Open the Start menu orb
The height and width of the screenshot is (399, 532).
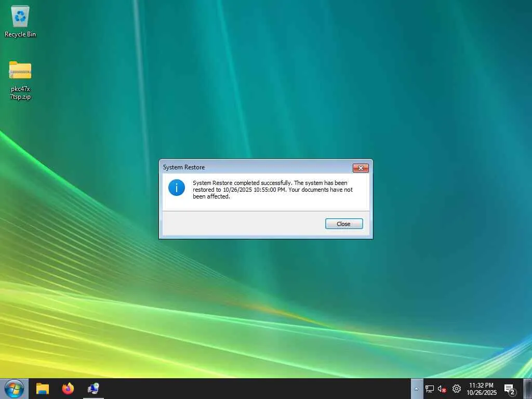point(14,389)
